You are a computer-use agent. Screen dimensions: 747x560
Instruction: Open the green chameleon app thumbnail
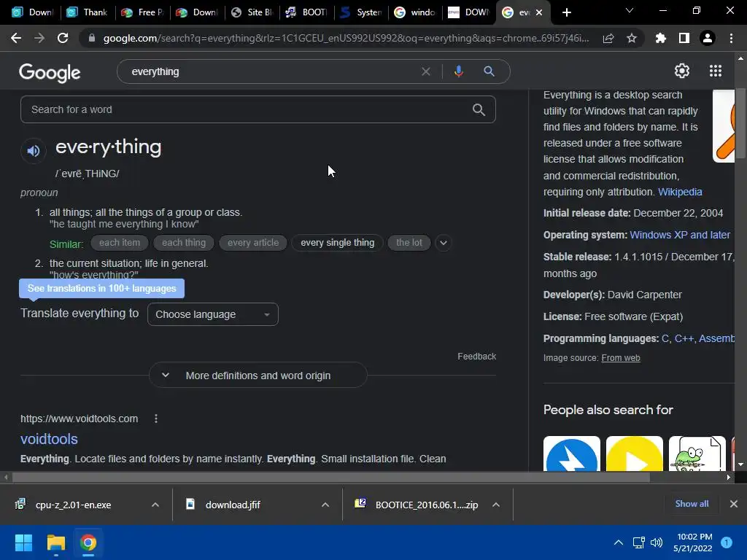coord(697,454)
